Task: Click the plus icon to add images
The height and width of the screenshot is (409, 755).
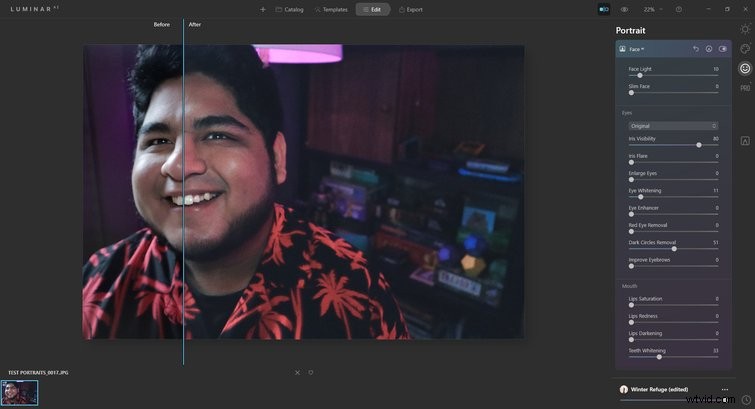Action: point(263,10)
